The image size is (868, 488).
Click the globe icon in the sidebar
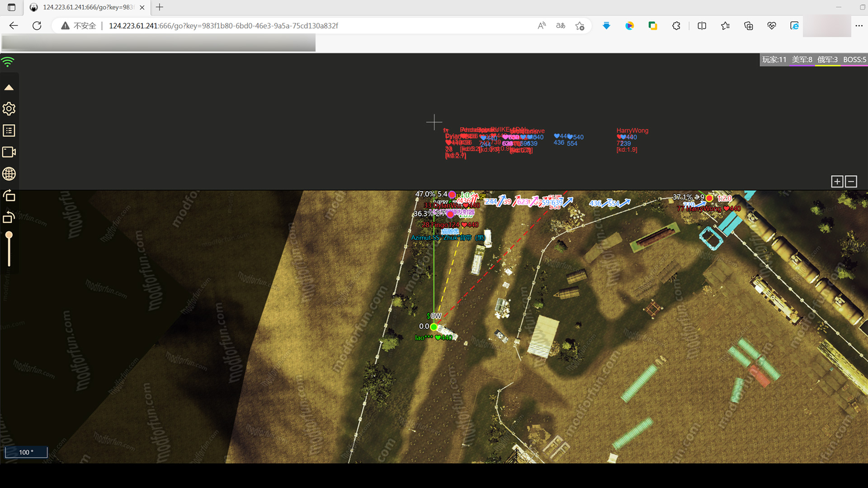pos(9,174)
